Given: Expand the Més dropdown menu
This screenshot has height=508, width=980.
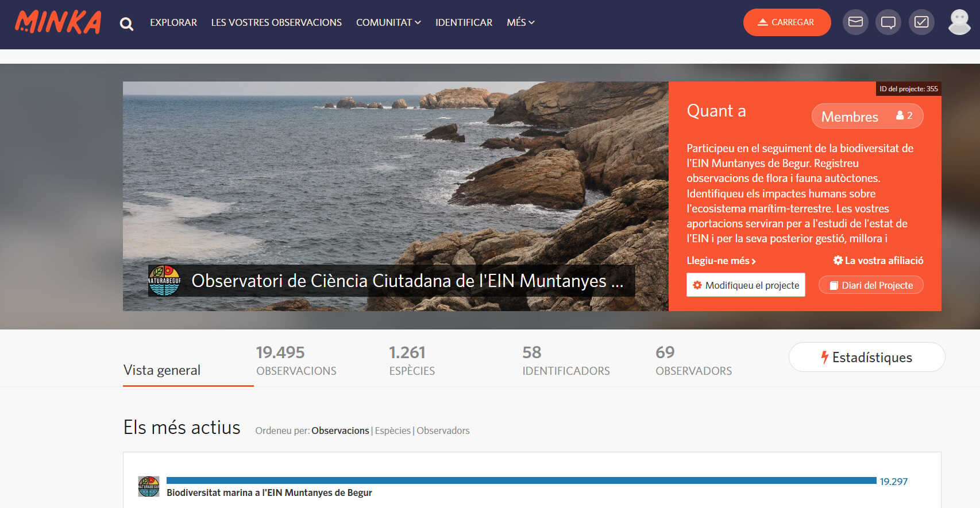Looking at the screenshot, I should pyautogui.click(x=520, y=22).
